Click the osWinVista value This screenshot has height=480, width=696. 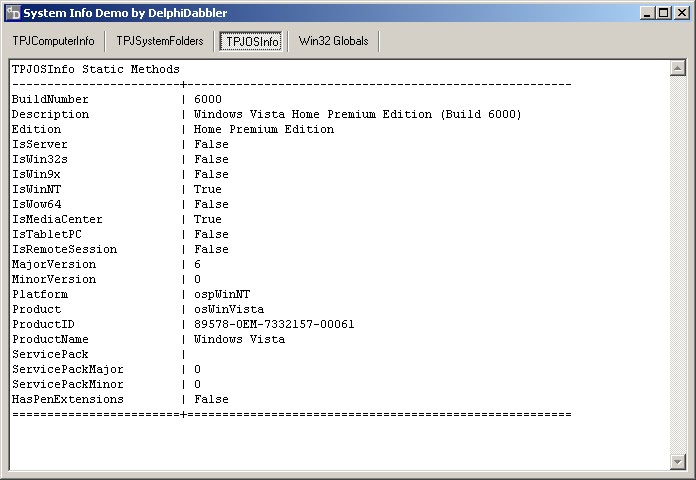point(229,309)
